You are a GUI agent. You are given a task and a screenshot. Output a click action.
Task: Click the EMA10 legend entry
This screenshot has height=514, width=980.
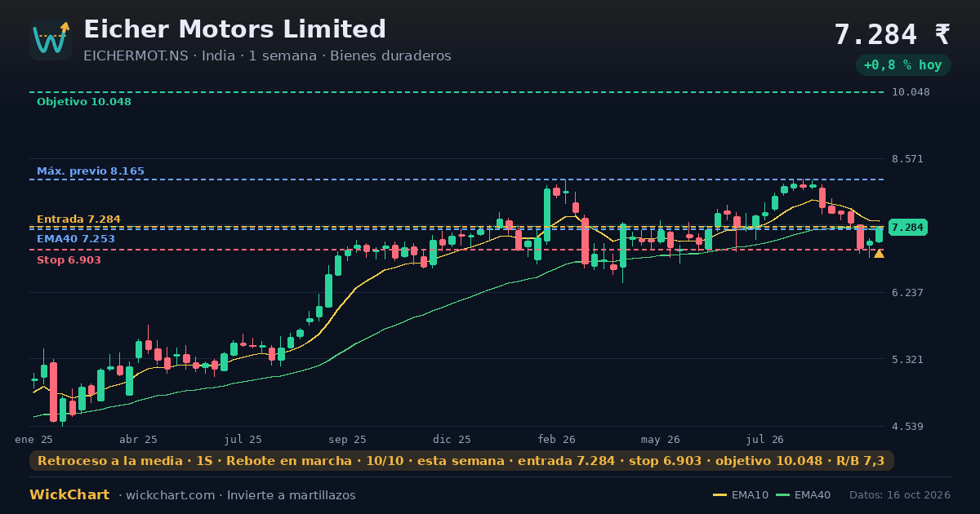[x=741, y=495]
